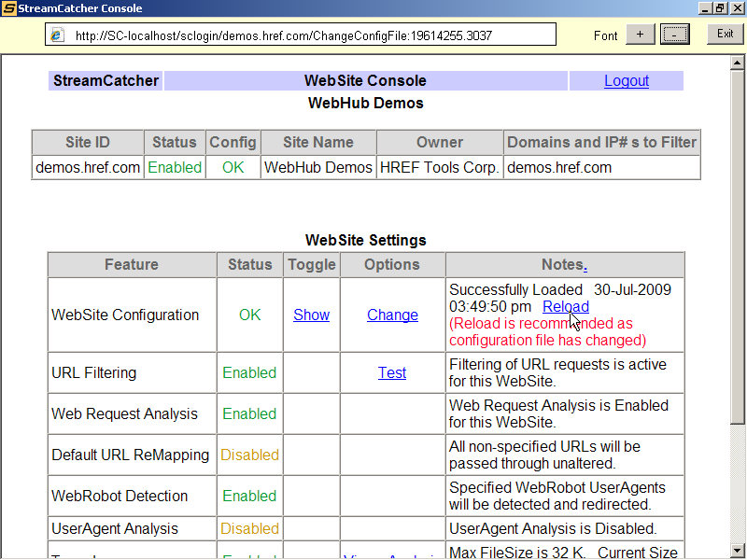Image resolution: width=747 pixels, height=560 pixels.
Task: Click the Exit button
Action: [x=726, y=34]
